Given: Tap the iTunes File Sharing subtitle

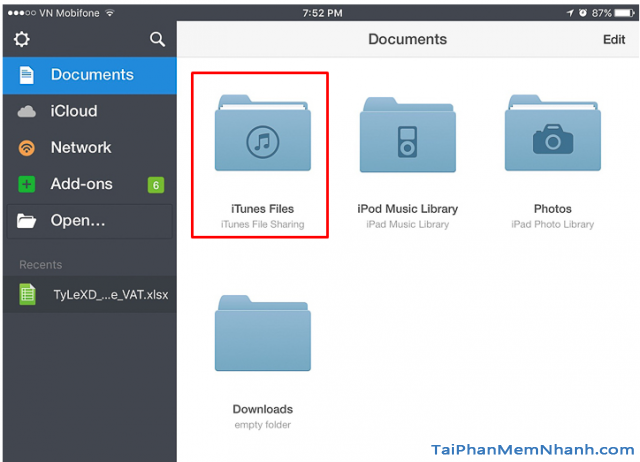Looking at the screenshot, I should tap(262, 224).
